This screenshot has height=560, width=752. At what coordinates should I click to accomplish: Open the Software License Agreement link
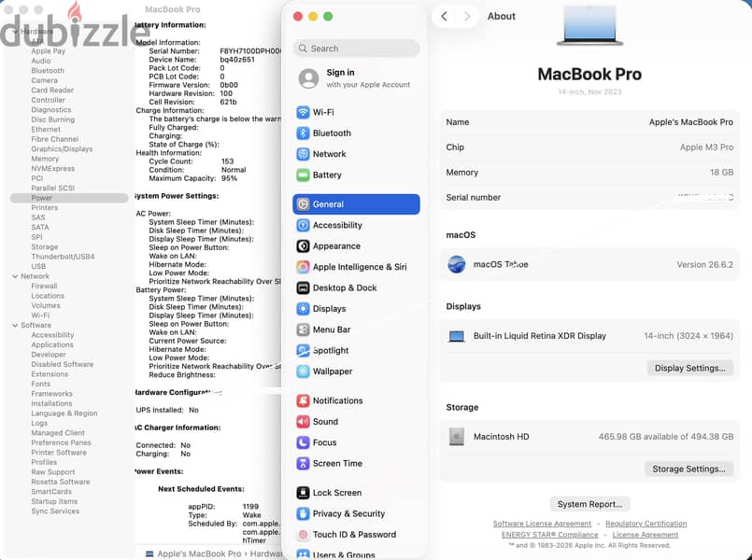coord(542,524)
